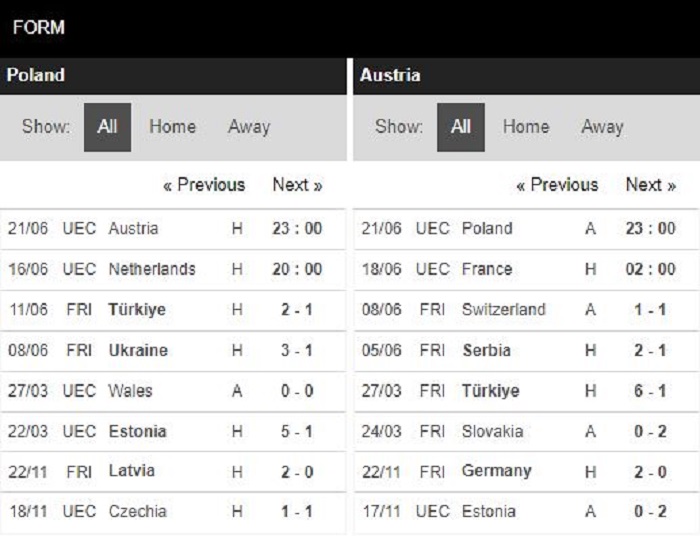
Task: Show Austria's Away matches only
Action: [x=602, y=127]
